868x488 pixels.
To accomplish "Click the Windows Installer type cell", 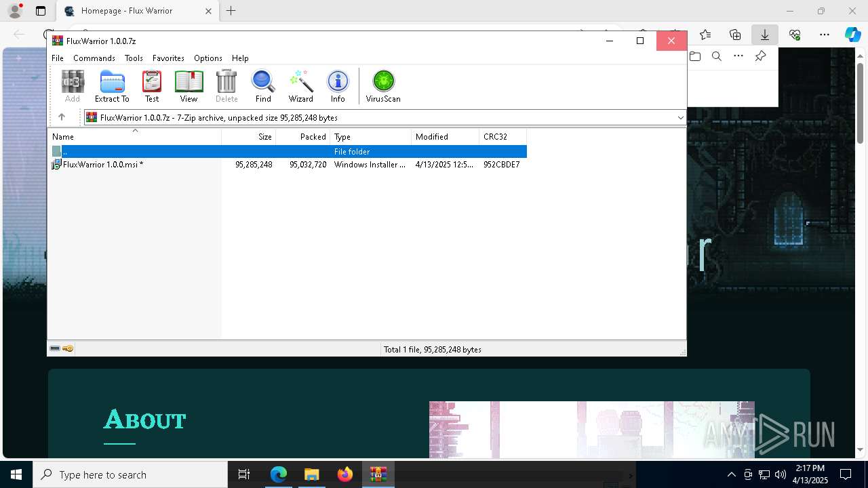I will (370, 165).
